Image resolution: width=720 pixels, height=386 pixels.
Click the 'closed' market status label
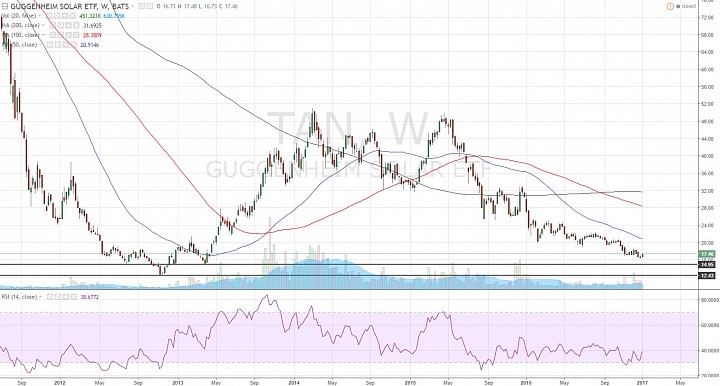[x=688, y=6]
